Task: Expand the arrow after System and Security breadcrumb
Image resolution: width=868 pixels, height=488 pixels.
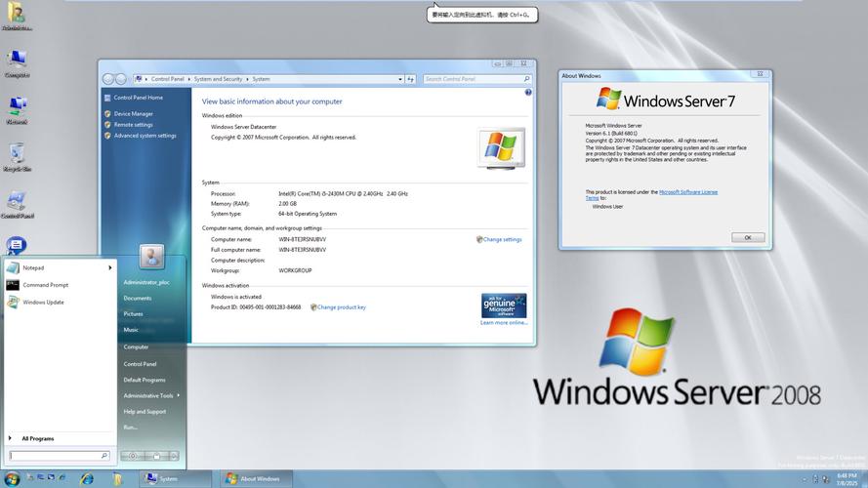Action: [247, 79]
